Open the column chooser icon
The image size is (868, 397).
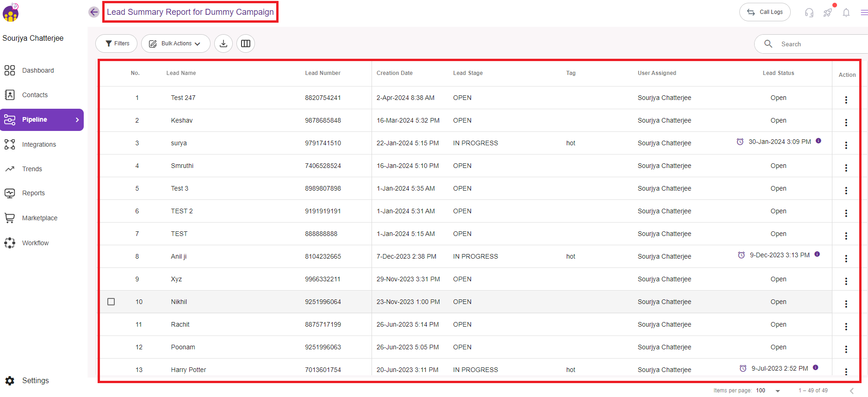click(246, 43)
